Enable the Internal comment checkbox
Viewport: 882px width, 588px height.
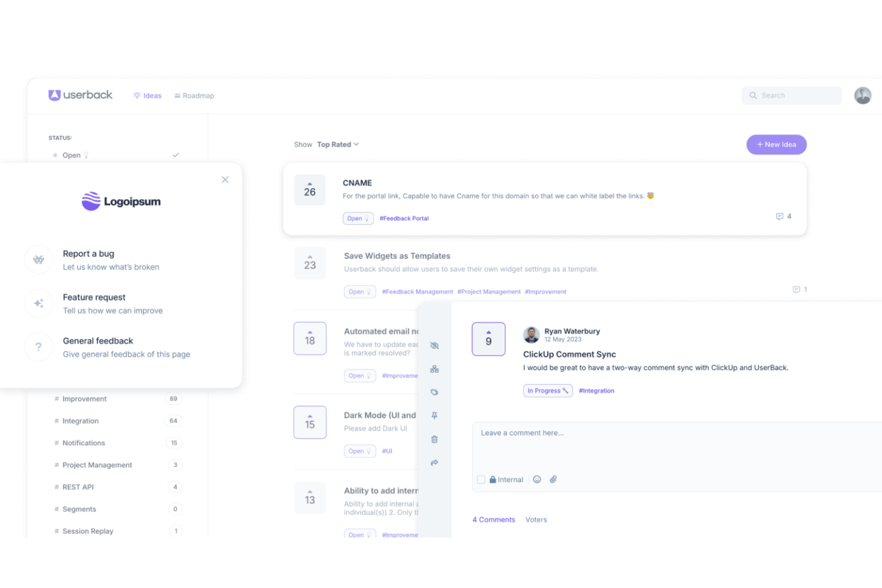point(481,480)
